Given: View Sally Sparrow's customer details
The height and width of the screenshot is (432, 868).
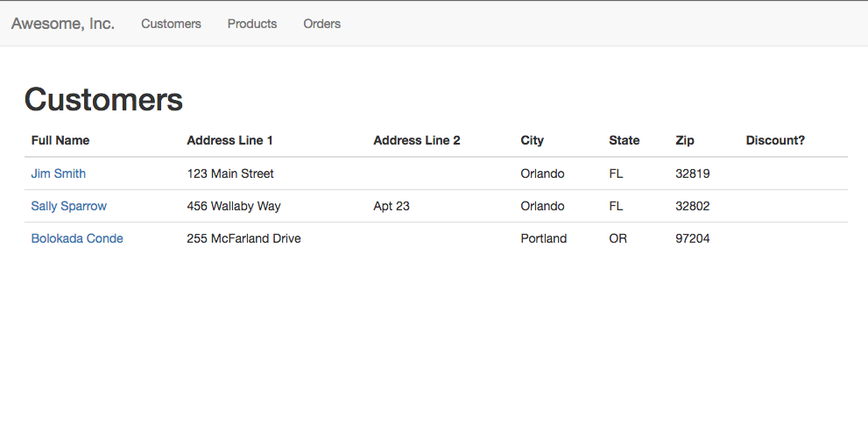Looking at the screenshot, I should coord(68,206).
